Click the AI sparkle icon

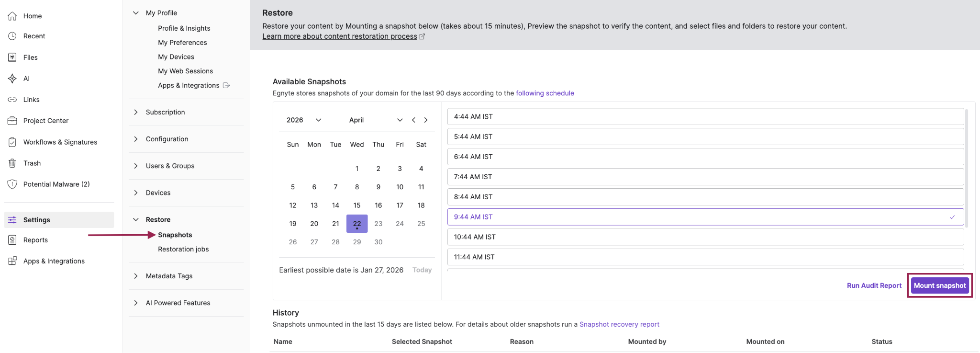(x=12, y=79)
